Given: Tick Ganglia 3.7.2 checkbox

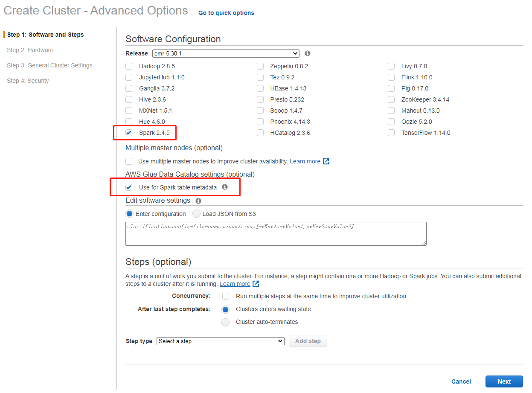Looking at the screenshot, I should [x=129, y=88].
